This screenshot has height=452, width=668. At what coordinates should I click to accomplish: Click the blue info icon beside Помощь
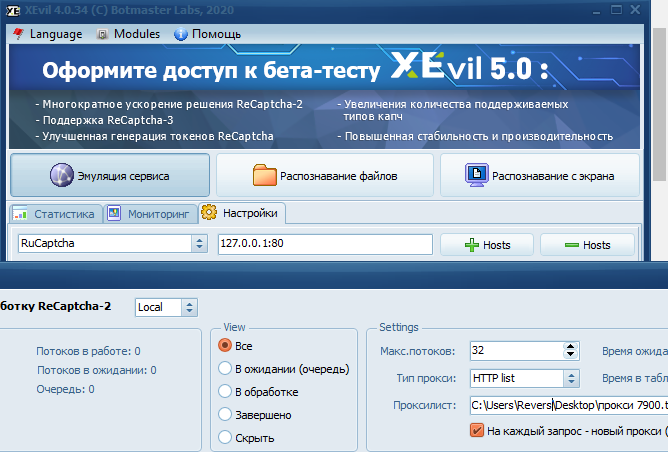pos(181,34)
